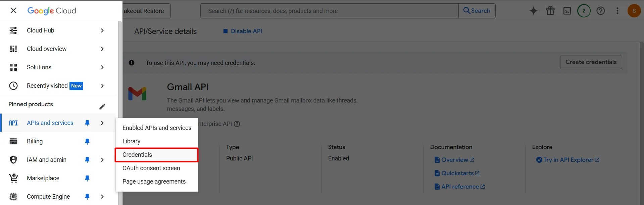Close the navigation menu with the X icon
This screenshot has width=644, height=205.
13,10
